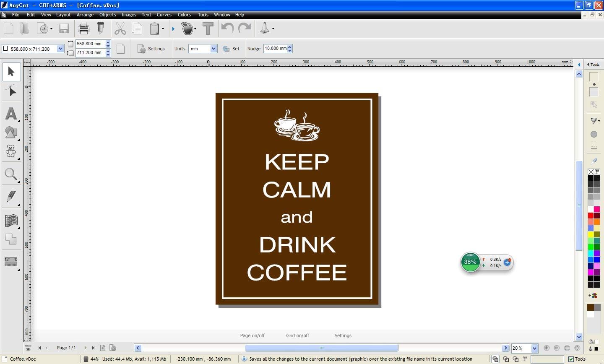The height and width of the screenshot is (364, 604).
Task: Open the Units dropdown
Action: 213,49
